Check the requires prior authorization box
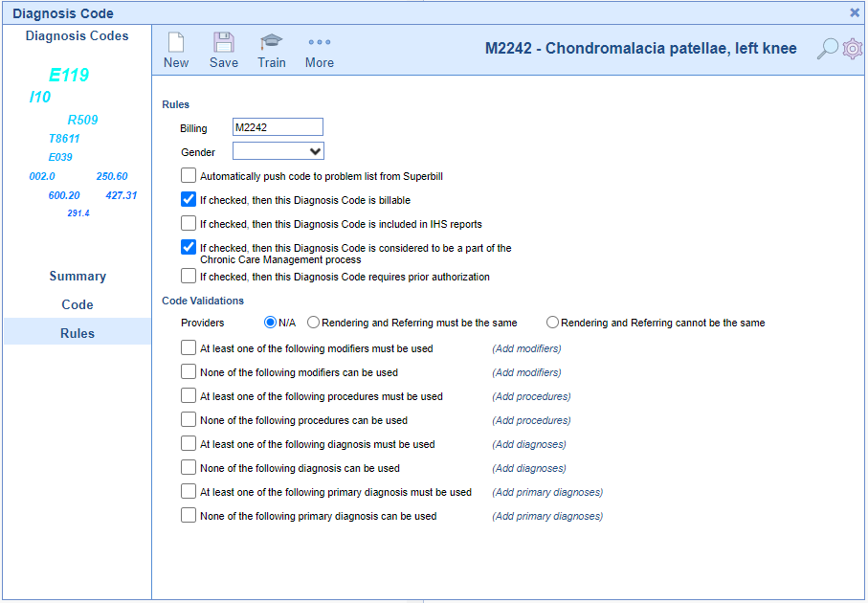Screen dimensions: 868x603 [189, 276]
